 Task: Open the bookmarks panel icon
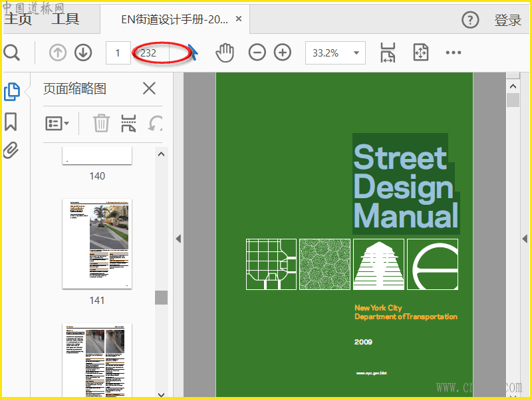(11, 122)
